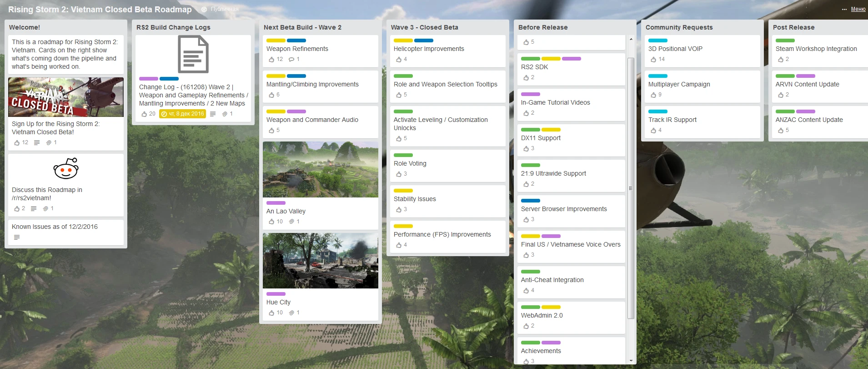Click cyan label on 3D Positional VOIP card
Image resolution: width=868 pixels, height=369 pixels.
pos(658,40)
